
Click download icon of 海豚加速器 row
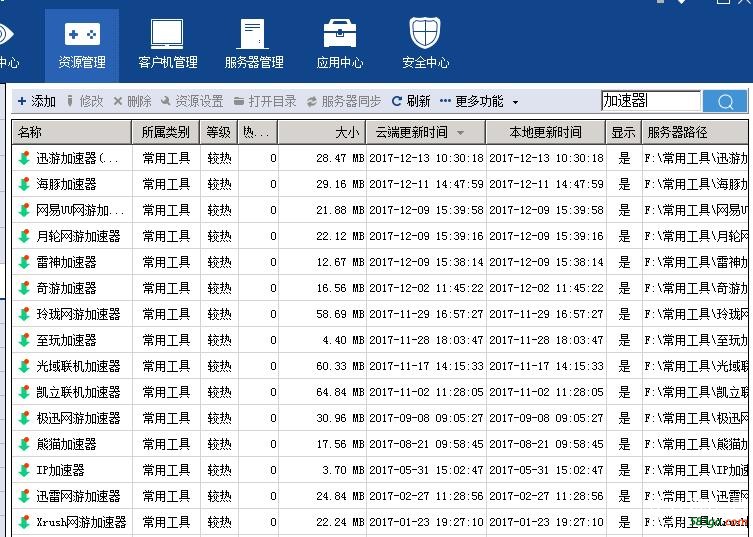[x=24, y=184]
